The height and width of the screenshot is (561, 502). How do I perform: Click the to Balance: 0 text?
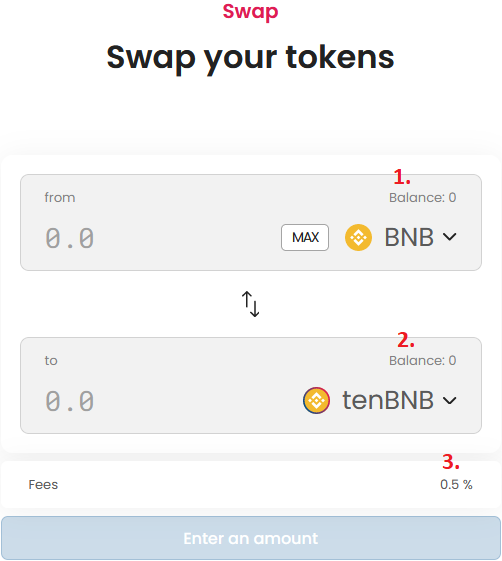pos(423,360)
